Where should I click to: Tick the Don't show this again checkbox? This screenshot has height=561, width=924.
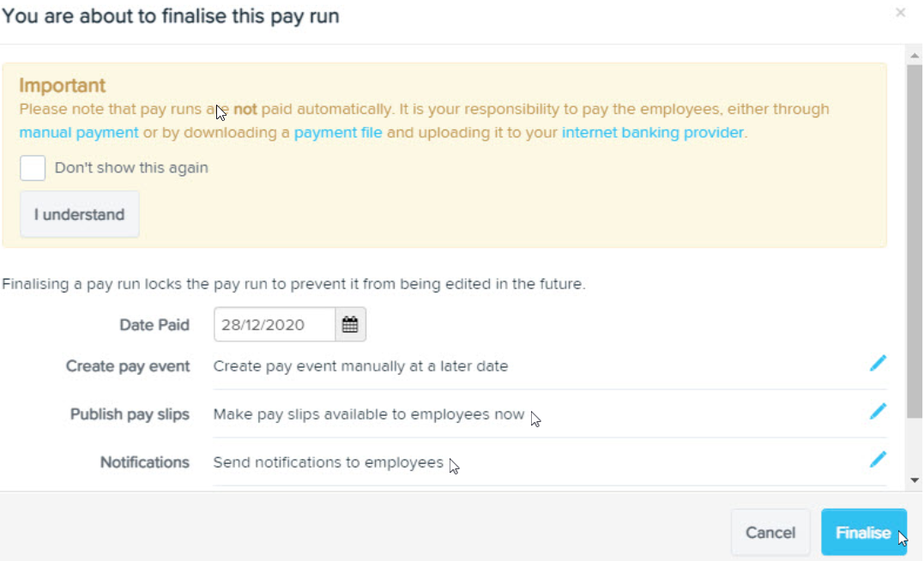[33, 168]
